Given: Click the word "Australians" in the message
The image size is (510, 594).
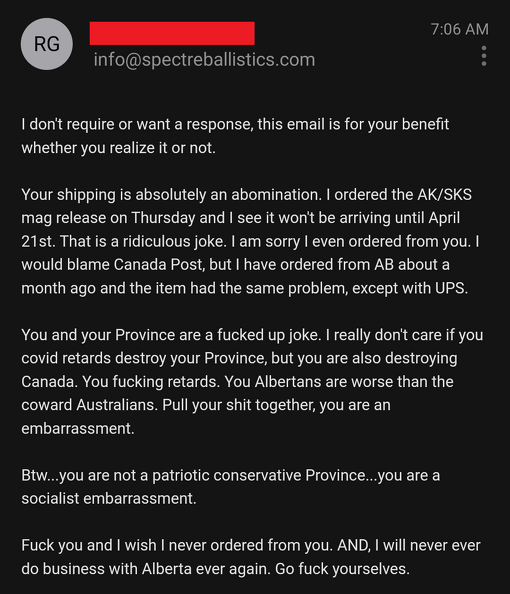Looking at the screenshot, I should [x=116, y=405].
